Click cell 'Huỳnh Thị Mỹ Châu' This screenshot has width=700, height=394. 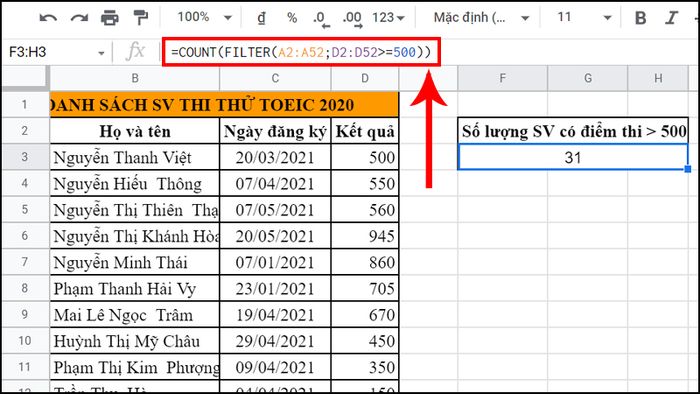135,341
